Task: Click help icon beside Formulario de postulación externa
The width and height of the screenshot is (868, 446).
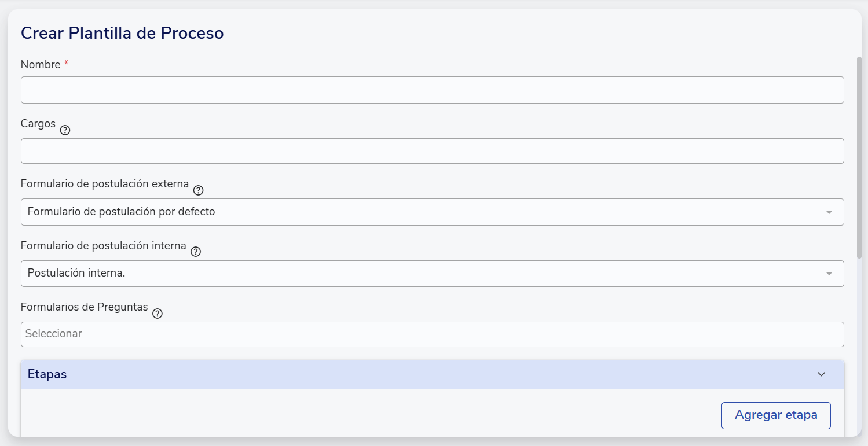Action: (x=198, y=190)
